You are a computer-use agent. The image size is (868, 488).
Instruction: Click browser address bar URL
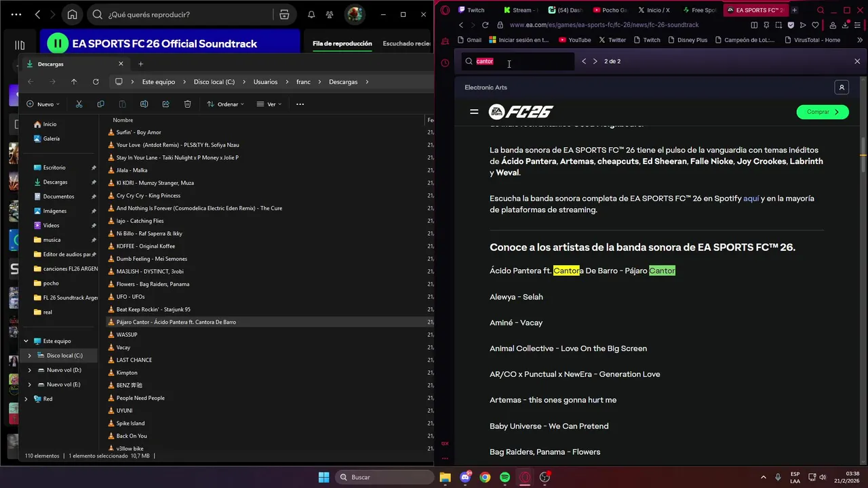coord(604,25)
